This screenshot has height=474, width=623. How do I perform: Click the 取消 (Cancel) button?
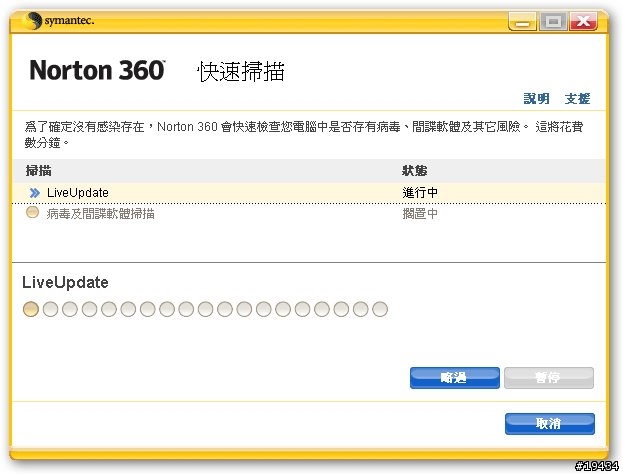click(550, 424)
